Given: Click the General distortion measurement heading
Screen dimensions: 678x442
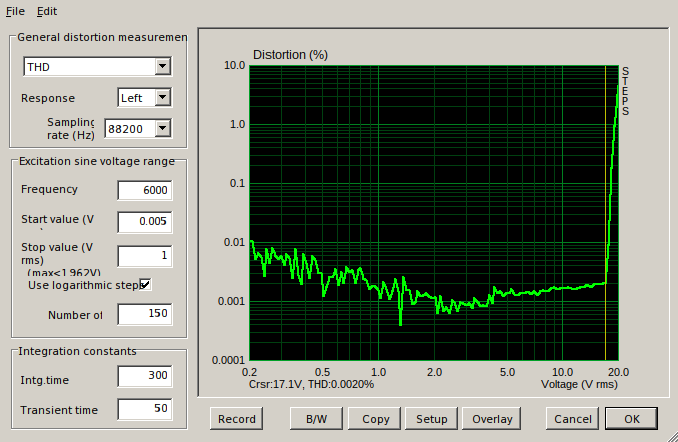Looking at the screenshot, I should pos(102,38).
